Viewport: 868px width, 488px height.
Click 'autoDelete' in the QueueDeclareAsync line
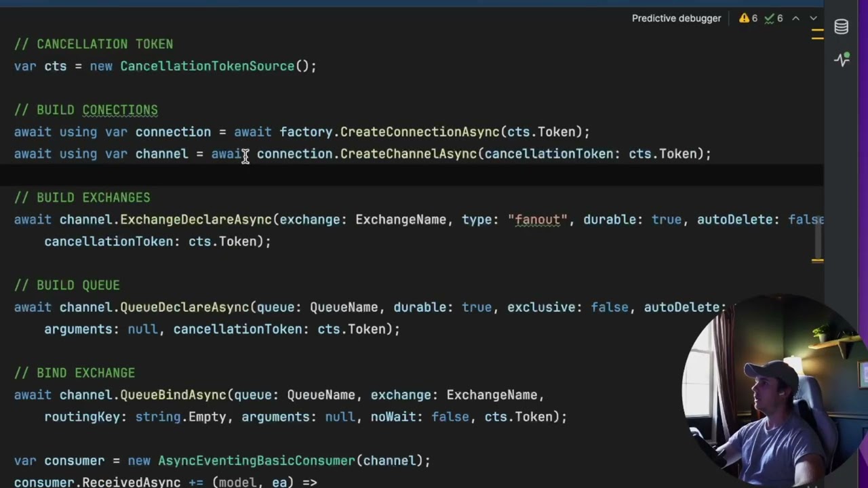(x=682, y=307)
